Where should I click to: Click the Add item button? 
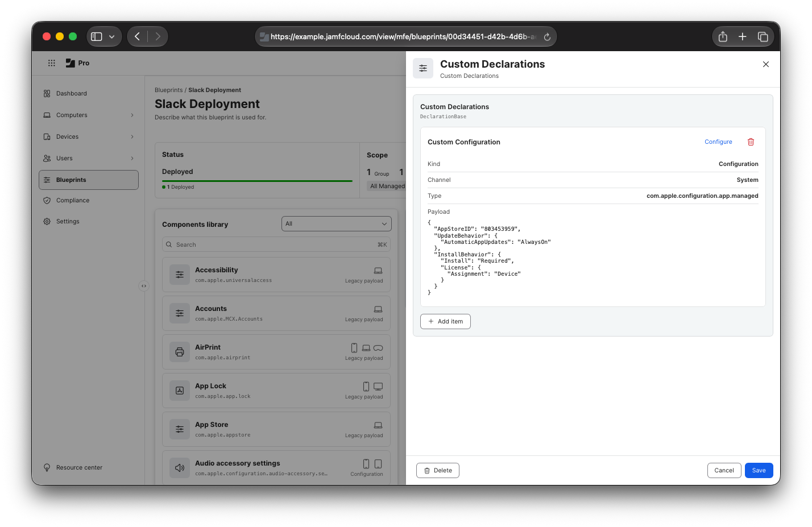[x=445, y=321]
